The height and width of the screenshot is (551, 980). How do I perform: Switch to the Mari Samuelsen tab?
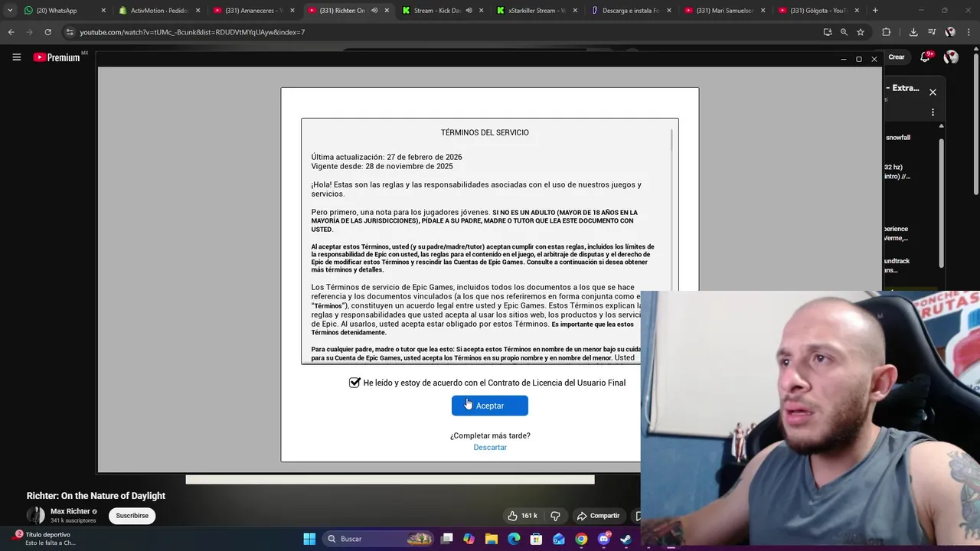point(724,11)
